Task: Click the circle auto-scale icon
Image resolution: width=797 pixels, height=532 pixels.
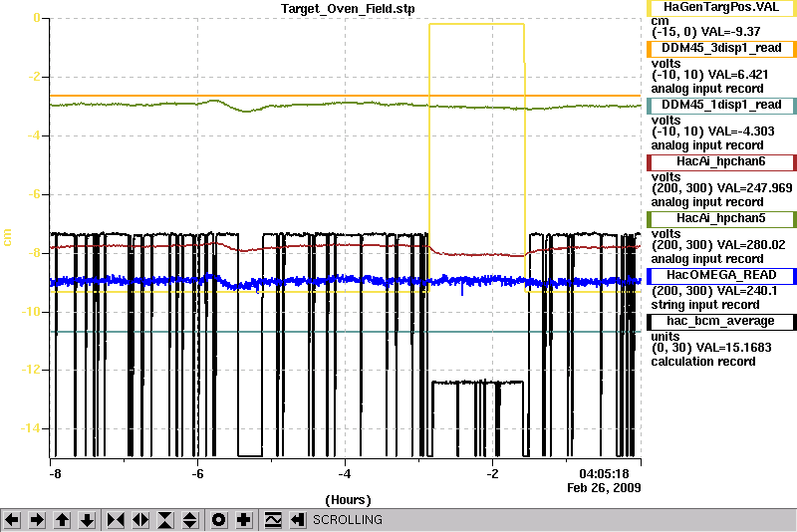Action: tap(218, 520)
